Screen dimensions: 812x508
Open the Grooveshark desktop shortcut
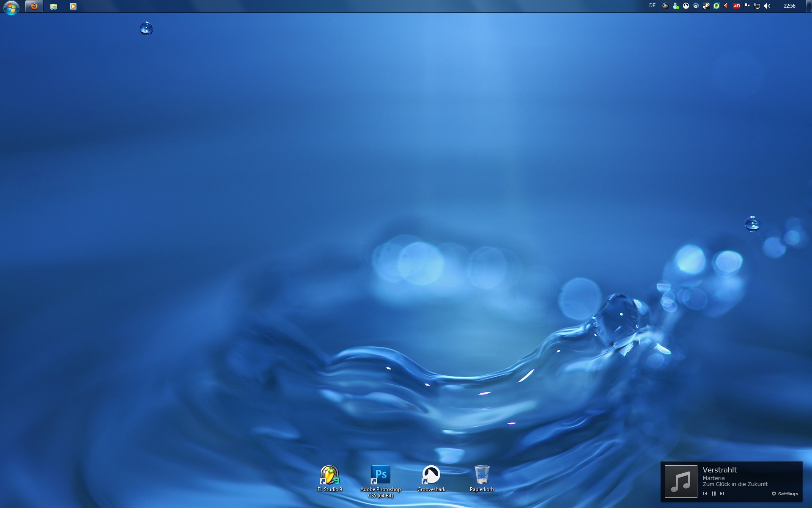(431, 475)
